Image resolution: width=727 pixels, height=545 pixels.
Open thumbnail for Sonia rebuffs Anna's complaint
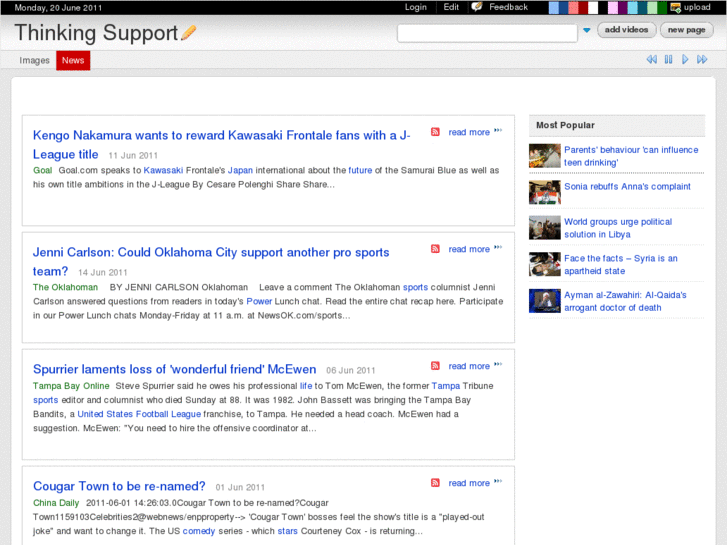pyautogui.click(x=545, y=192)
